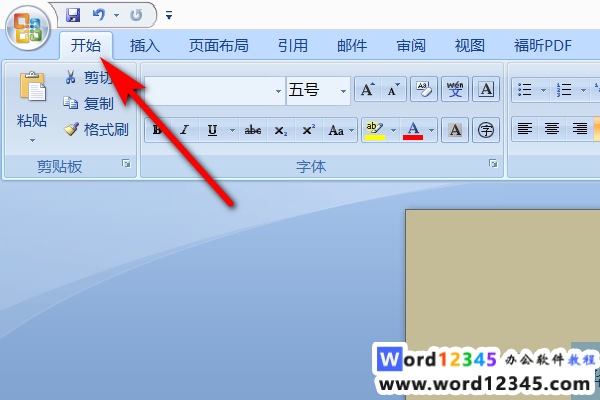The height and width of the screenshot is (400, 600).
Task: Redo the last action
Action: [x=136, y=15]
